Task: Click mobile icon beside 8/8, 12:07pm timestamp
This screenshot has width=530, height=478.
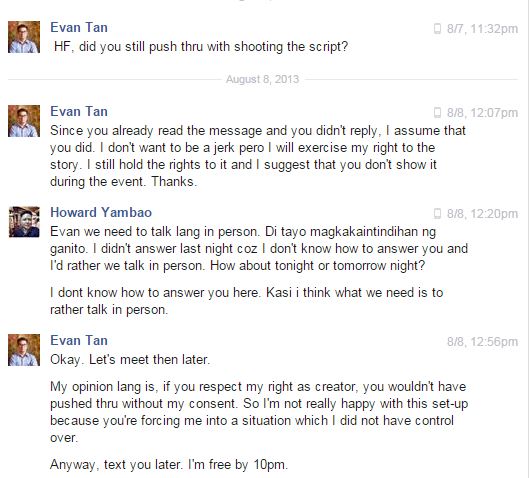Action: click(437, 113)
